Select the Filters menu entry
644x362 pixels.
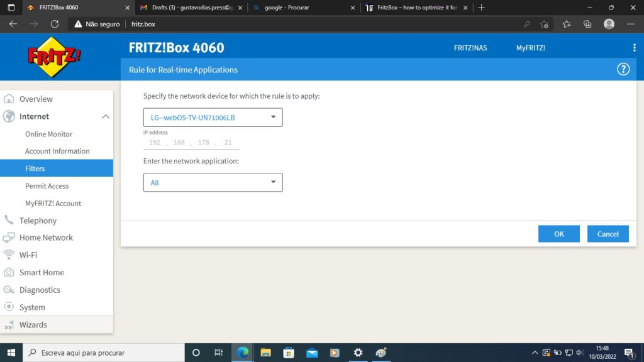(x=35, y=168)
